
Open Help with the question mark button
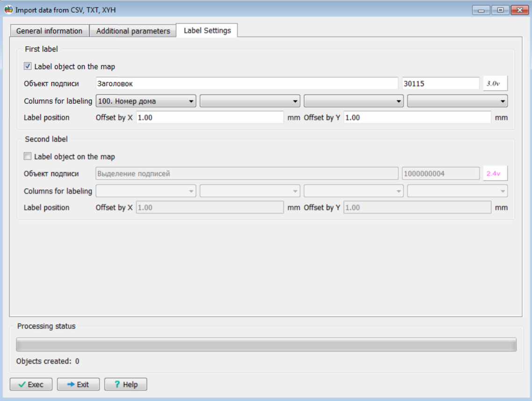coord(126,384)
